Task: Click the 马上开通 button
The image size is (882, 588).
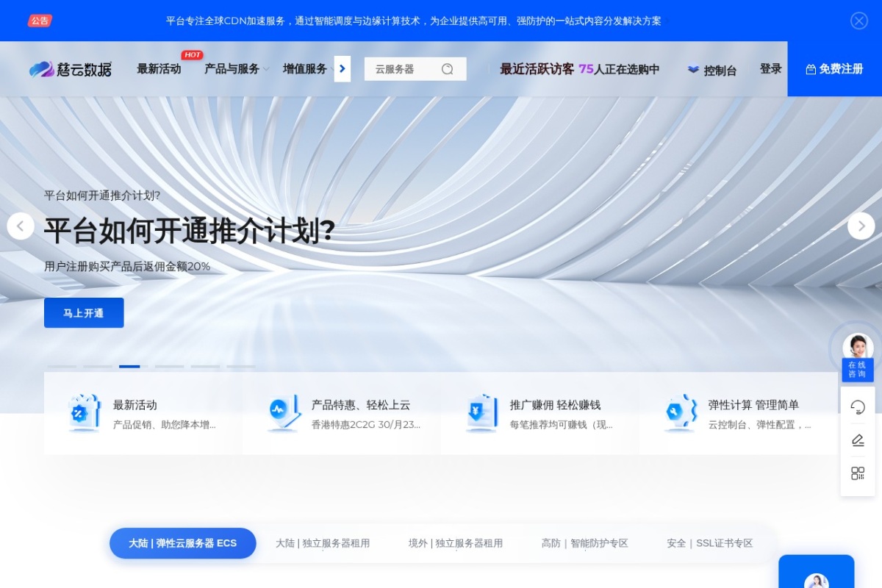Action: (83, 312)
